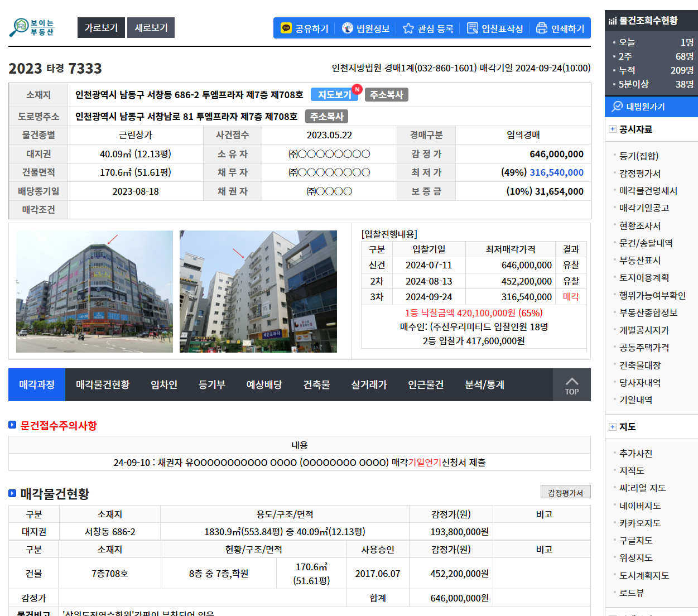Open 네이버지도 link
Image resolution: width=698 pixels, height=616 pixels.
[x=640, y=506]
